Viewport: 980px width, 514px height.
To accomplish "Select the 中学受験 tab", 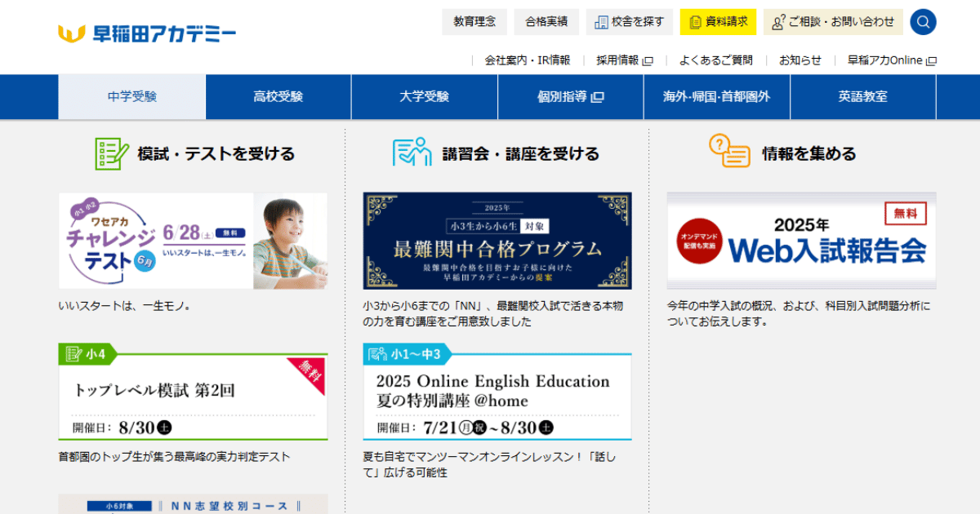I will 131,97.
